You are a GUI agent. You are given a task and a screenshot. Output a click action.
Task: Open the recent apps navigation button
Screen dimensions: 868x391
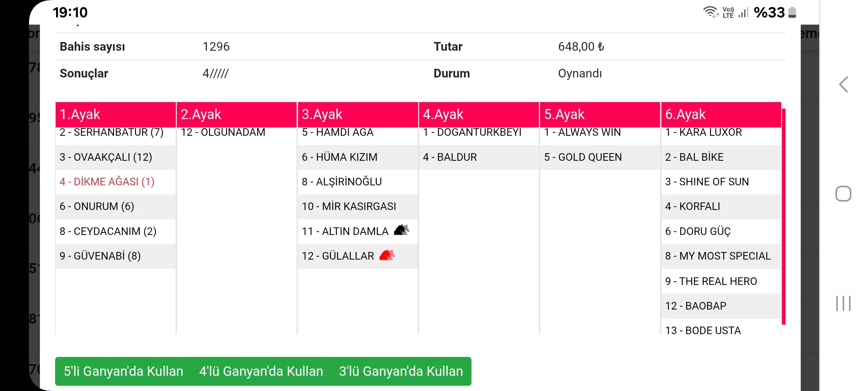click(843, 303)
